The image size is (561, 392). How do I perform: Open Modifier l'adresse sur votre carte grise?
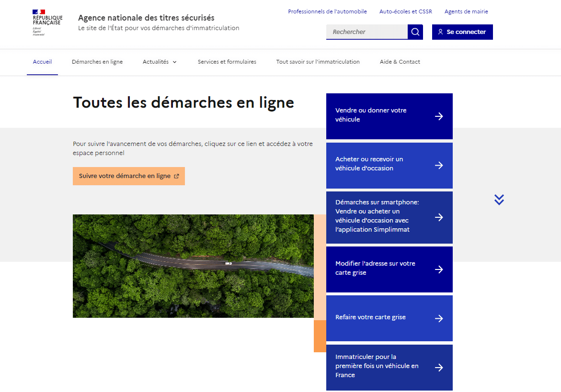(x=389, y=269)
